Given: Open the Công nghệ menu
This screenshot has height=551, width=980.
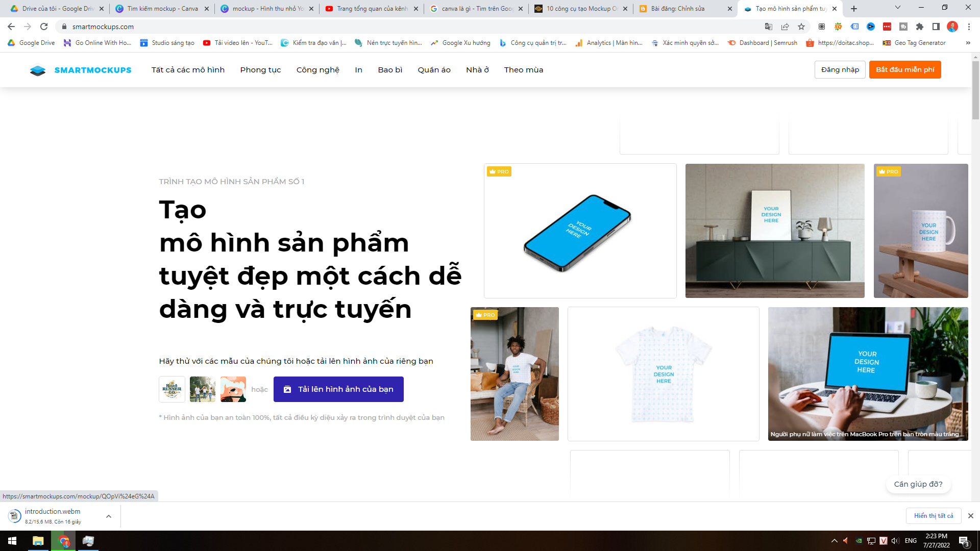Looking at the screenshot, I should (317, 70).
